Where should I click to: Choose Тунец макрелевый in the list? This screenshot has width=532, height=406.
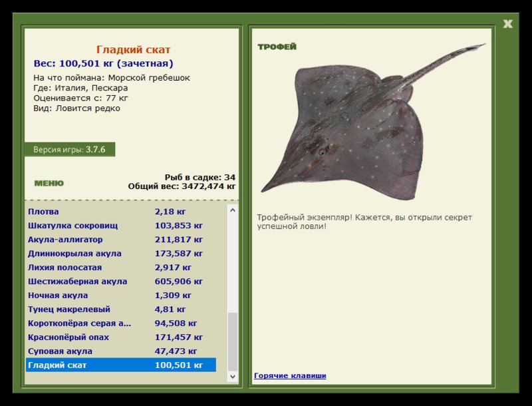(121, 309)
